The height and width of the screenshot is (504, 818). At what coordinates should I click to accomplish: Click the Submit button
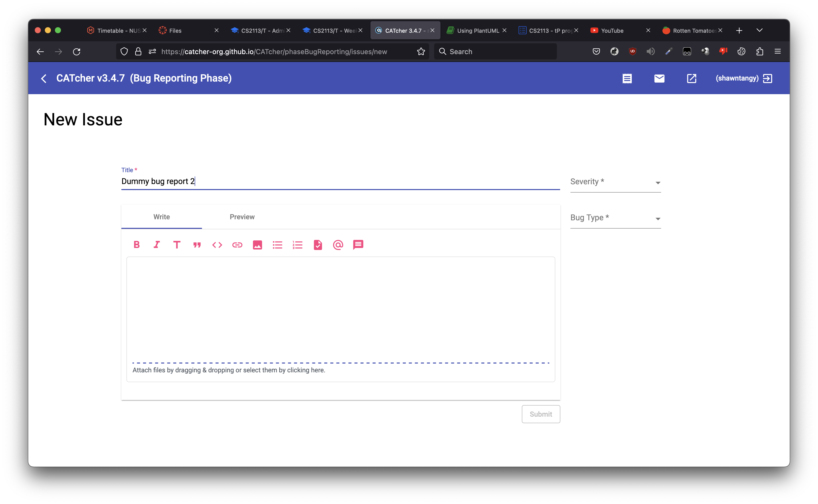(x=540, y=414)
